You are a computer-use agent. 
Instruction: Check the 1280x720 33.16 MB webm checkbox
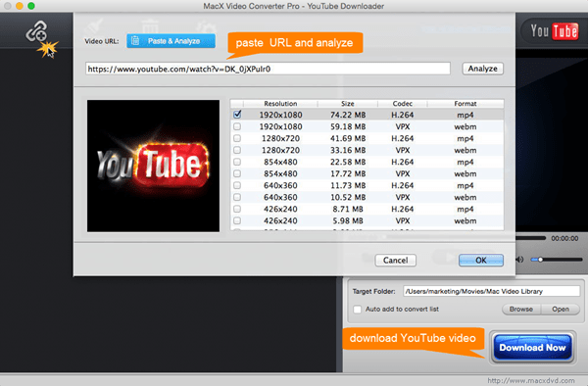[x=237, y=150]
